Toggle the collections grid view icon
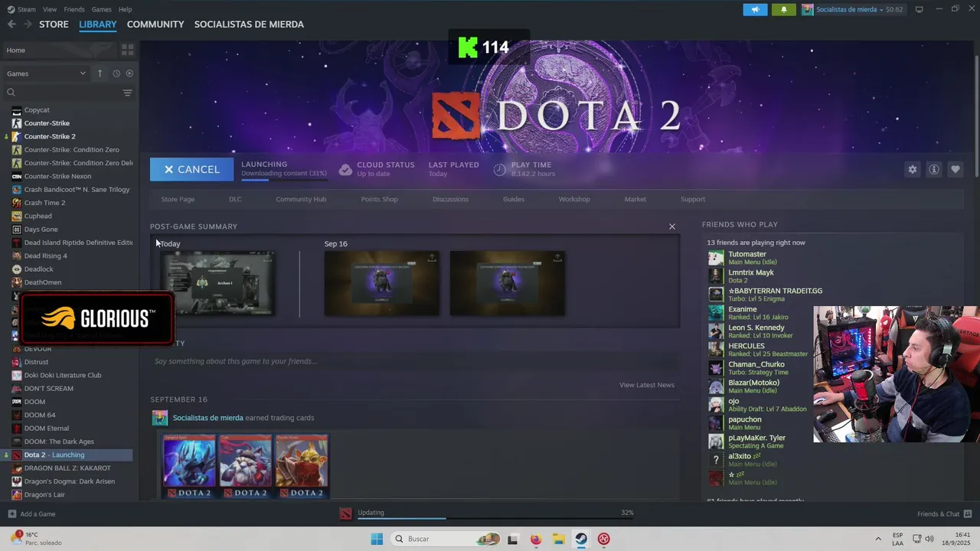Screen dimensions: 980x551 (x=127, y=50)
